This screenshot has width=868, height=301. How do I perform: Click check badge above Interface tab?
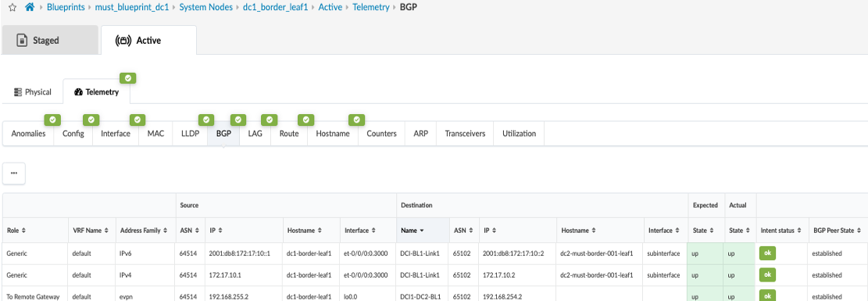(x=138, y=120)
